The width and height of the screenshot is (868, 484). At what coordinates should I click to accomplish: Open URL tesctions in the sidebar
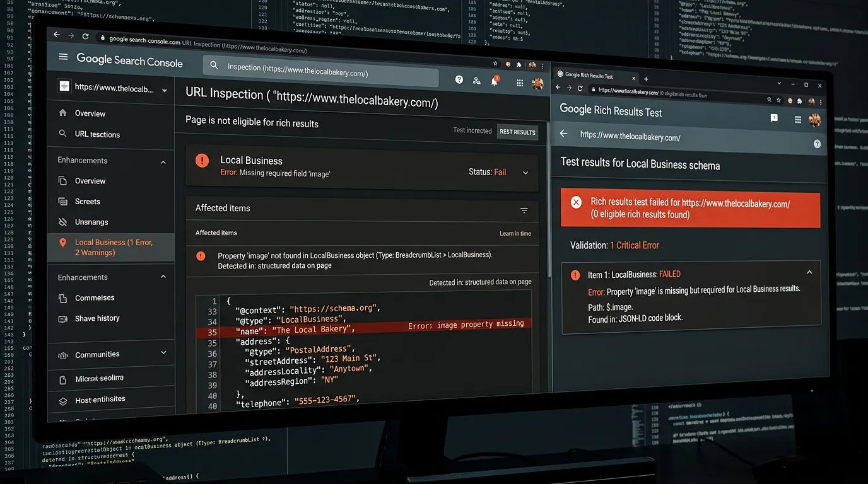tap(97, 134)
